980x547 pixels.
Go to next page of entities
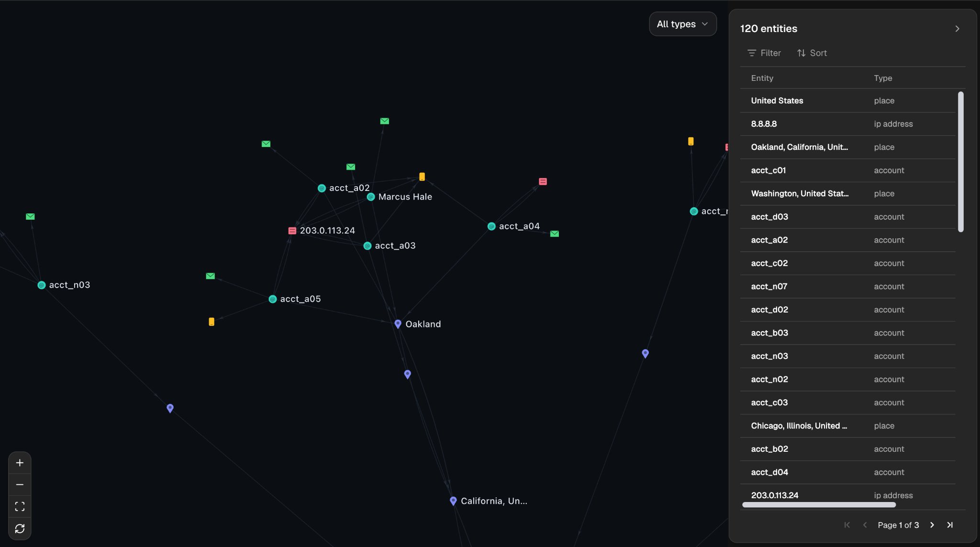pos(932,525)
